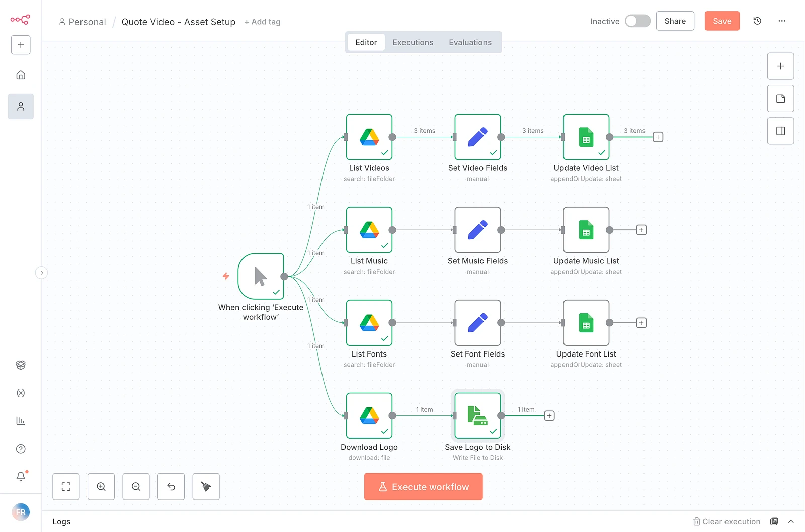Screen dimensions: 805x532
Task: Switch to the Evaluations tab
Action: [470, 42]
